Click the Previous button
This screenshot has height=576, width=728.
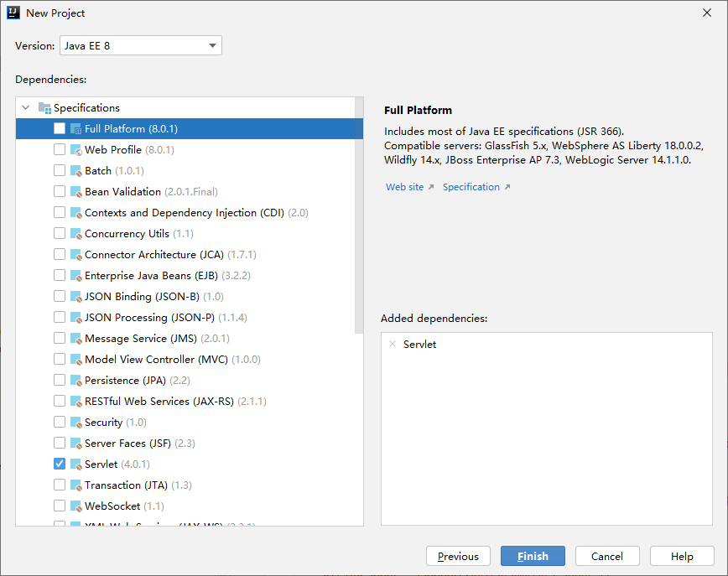click(x=458, y=556)
